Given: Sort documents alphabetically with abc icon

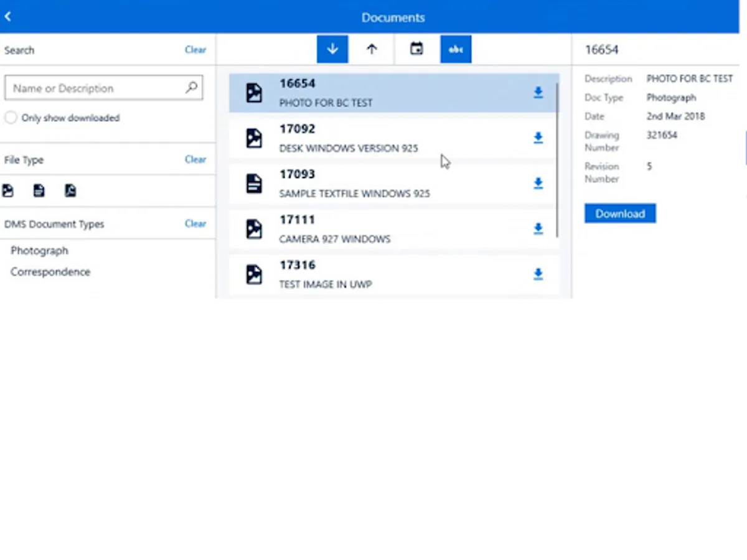Looking at the screenshot, I should coord(456,49).
